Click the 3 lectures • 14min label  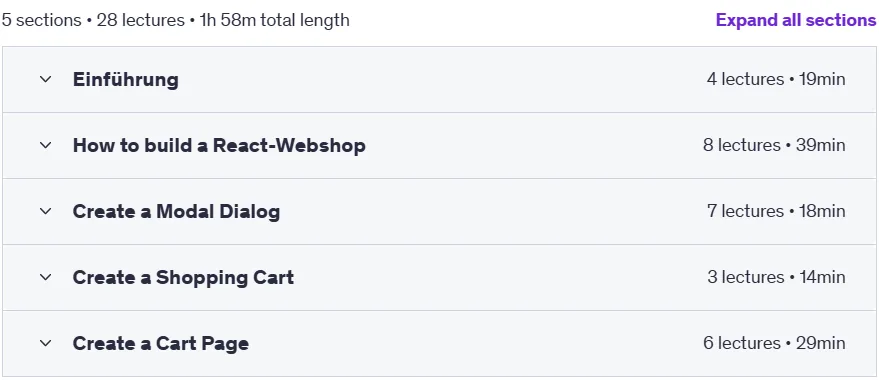776,277
